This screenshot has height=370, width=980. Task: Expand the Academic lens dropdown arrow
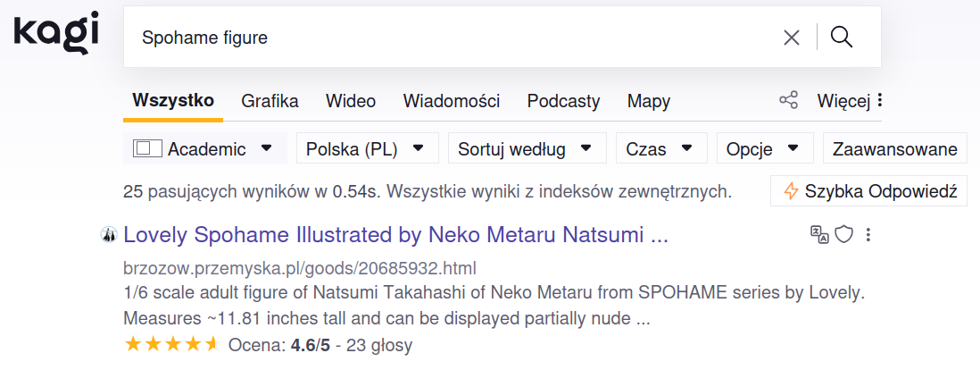pyautogui.click(x=266, y=148)
